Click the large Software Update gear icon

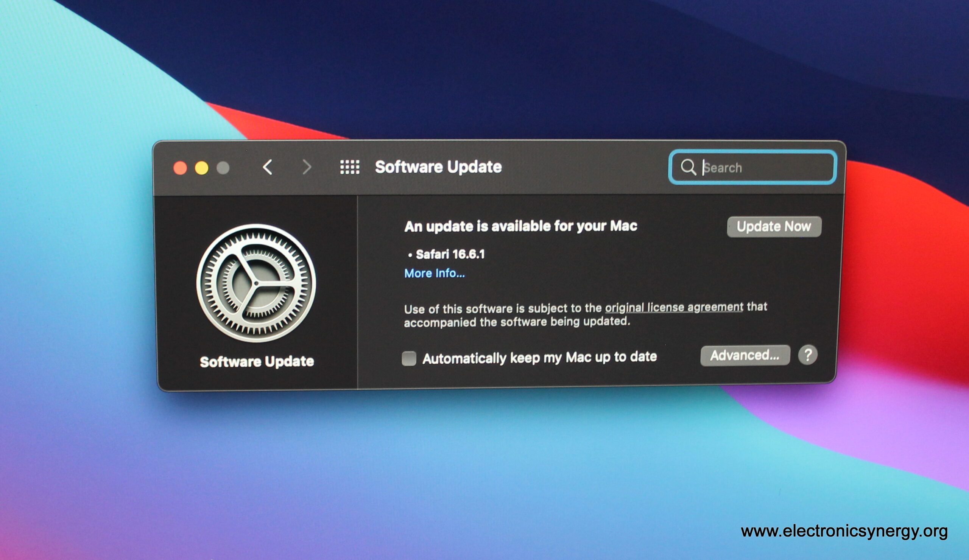256,283
